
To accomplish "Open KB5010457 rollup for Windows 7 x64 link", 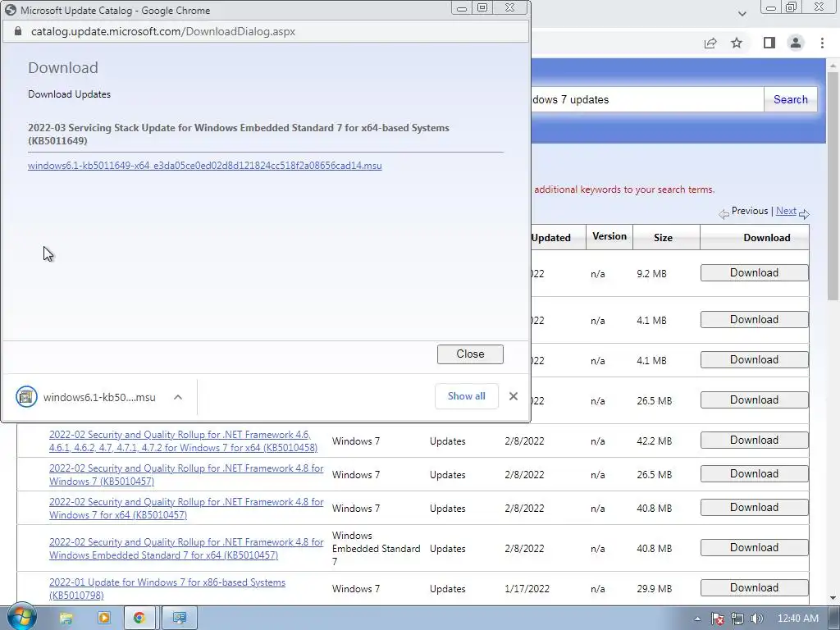I will pos(186,509).
